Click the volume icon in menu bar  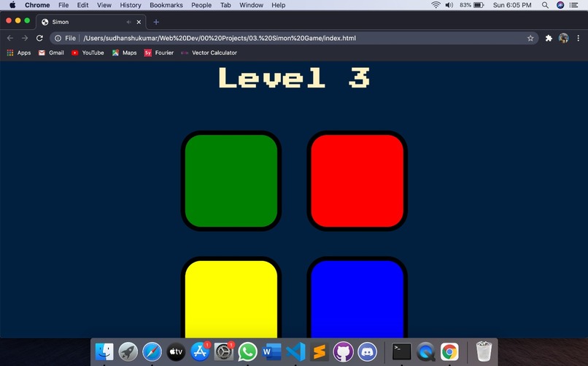pos(449,5)
